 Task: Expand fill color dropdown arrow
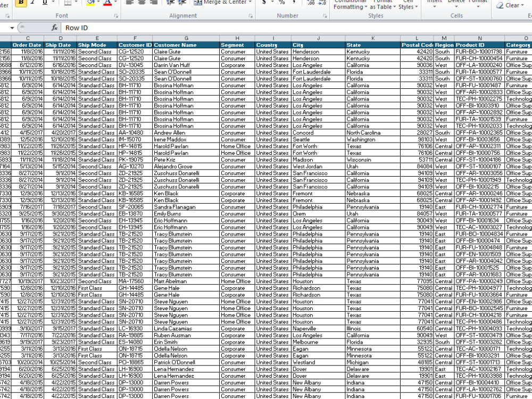[x=98, y=2]
